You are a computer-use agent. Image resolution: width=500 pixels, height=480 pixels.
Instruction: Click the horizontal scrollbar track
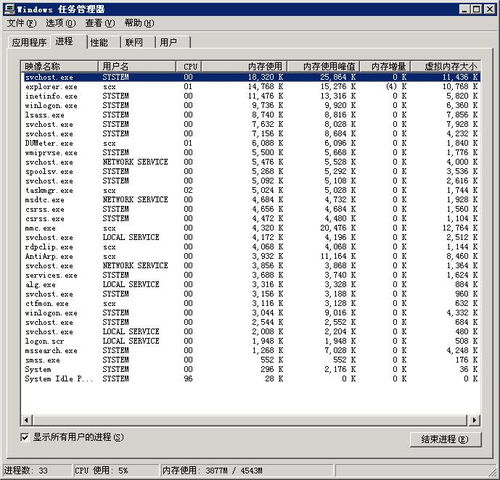[x=250, y=420]
